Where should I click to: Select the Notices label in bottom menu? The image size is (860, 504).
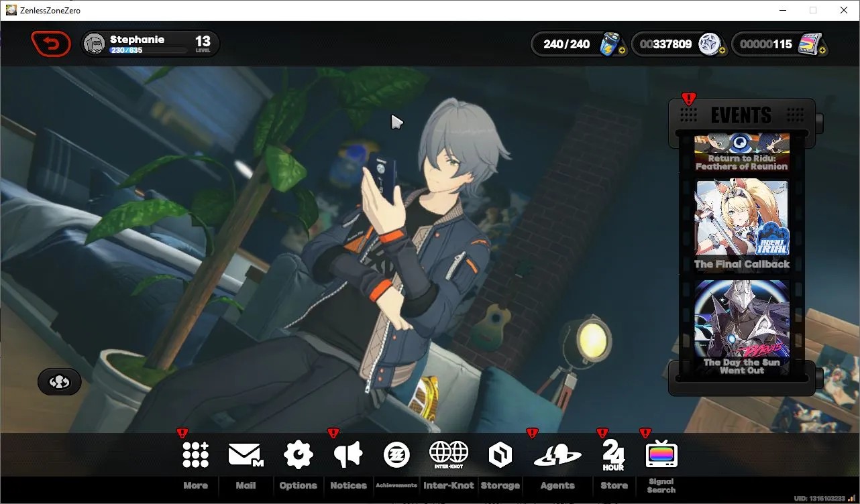point(348,485)
